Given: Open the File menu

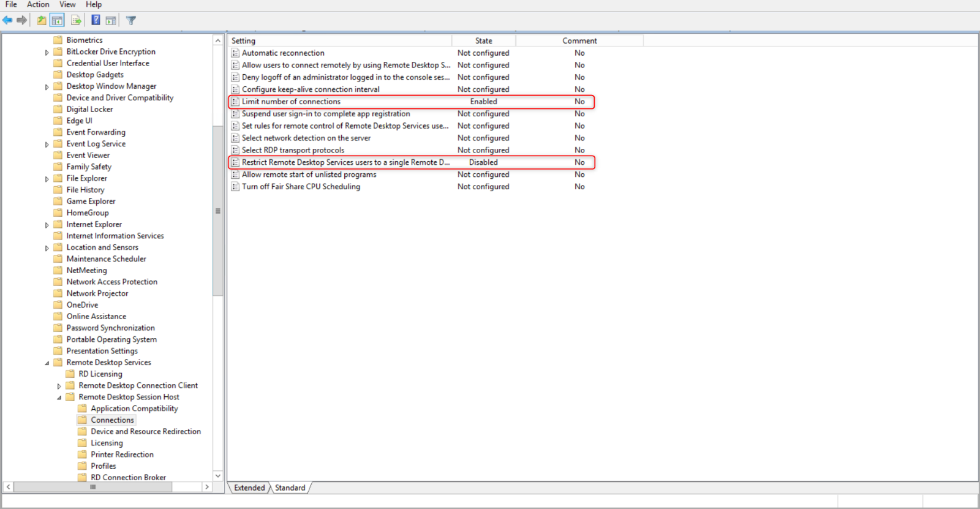Looking at the screenshot, I should [11, 4].
